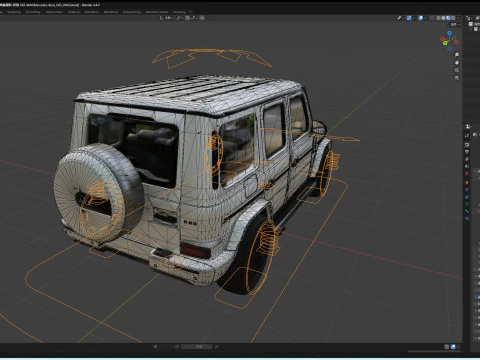480x360 pixels.
Task: Click bright green Y axis on gizmo
Action: point(445,43)
